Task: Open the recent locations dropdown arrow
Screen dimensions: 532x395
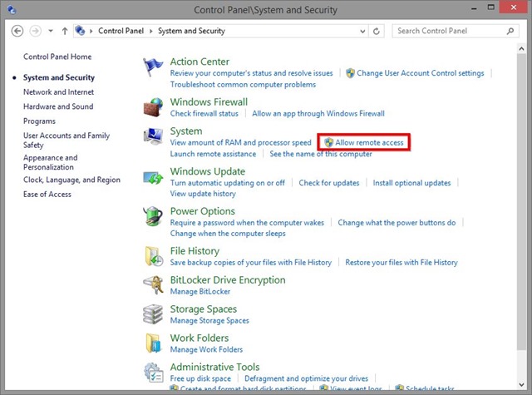Action: 51,31
